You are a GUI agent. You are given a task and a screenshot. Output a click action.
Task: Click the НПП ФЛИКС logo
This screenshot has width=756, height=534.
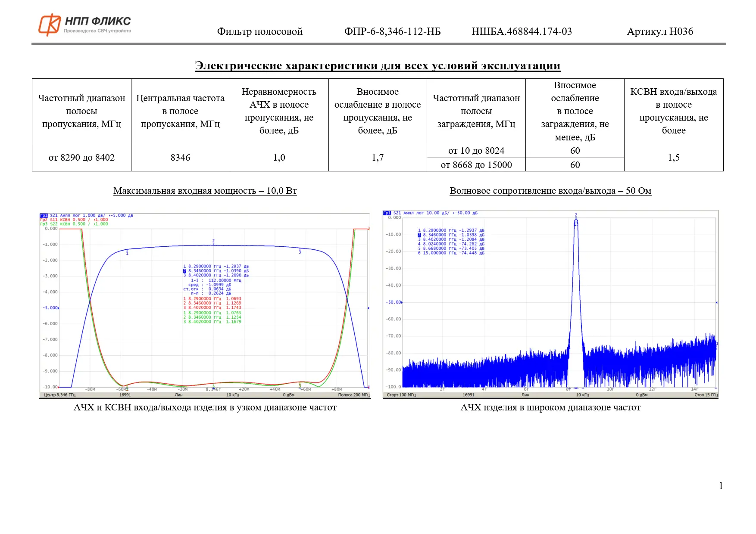(x=84, y=25)
